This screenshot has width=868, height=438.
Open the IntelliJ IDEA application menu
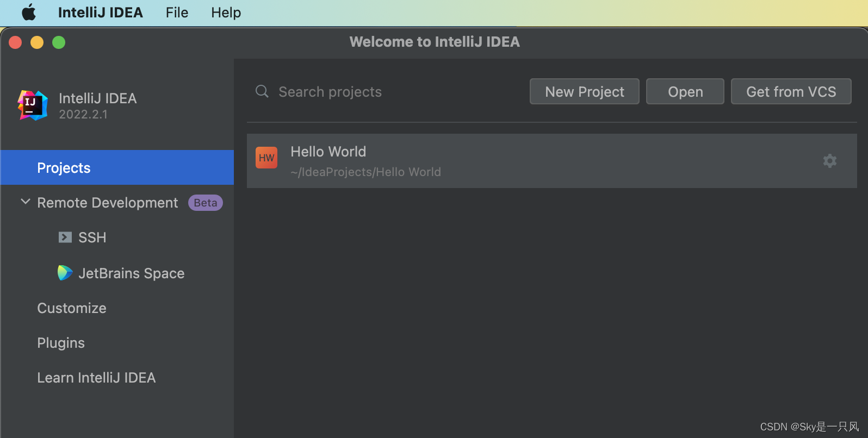tap(100, 12)
